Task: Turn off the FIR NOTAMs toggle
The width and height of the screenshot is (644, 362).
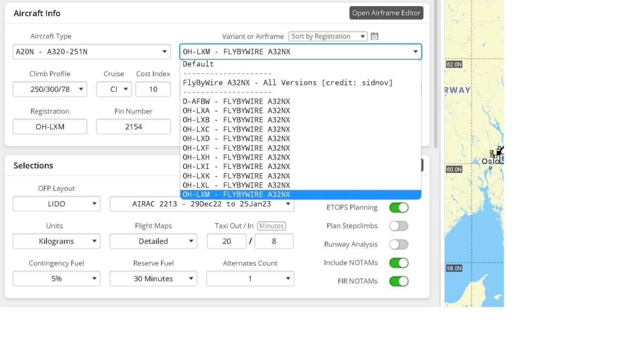Action: (399, 282)
